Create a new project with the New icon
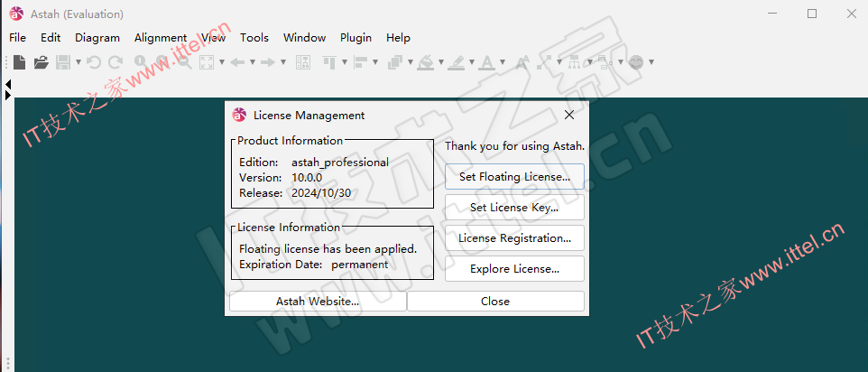 pos(19,62)
